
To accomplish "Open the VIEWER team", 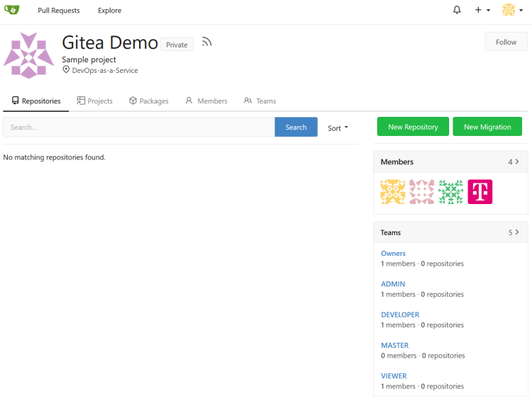I will click(x=394, y=376).
